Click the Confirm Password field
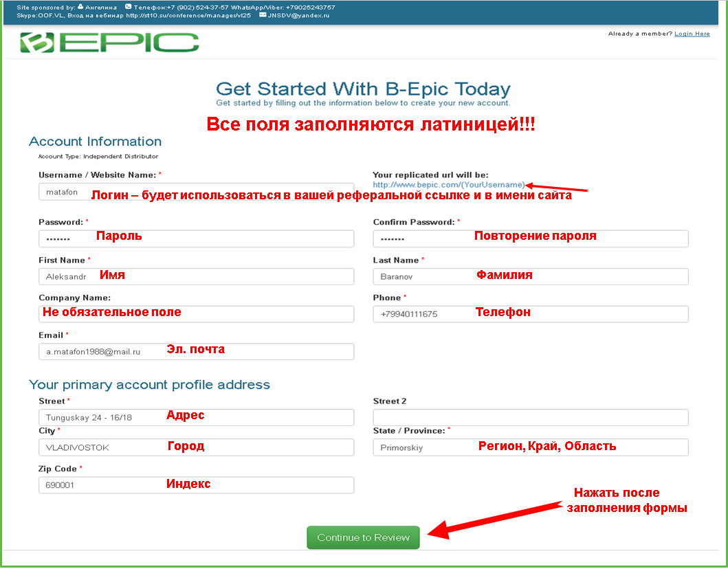 530,239
